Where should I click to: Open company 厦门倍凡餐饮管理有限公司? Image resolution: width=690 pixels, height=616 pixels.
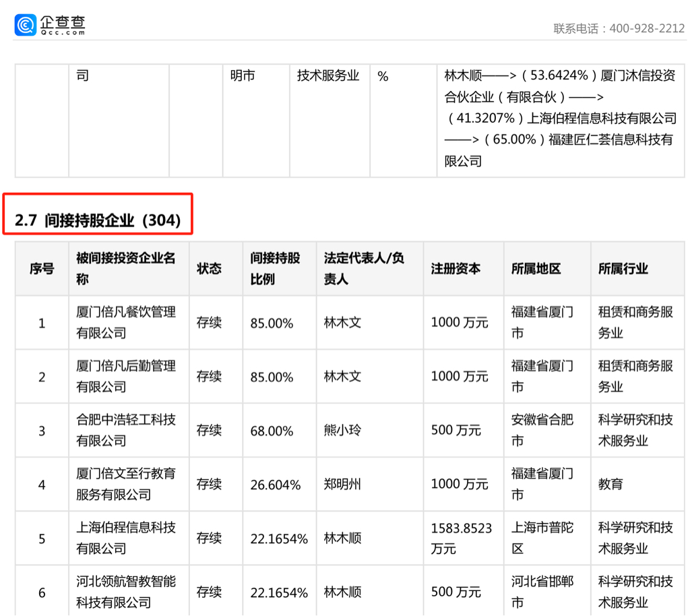coord(126,323)
